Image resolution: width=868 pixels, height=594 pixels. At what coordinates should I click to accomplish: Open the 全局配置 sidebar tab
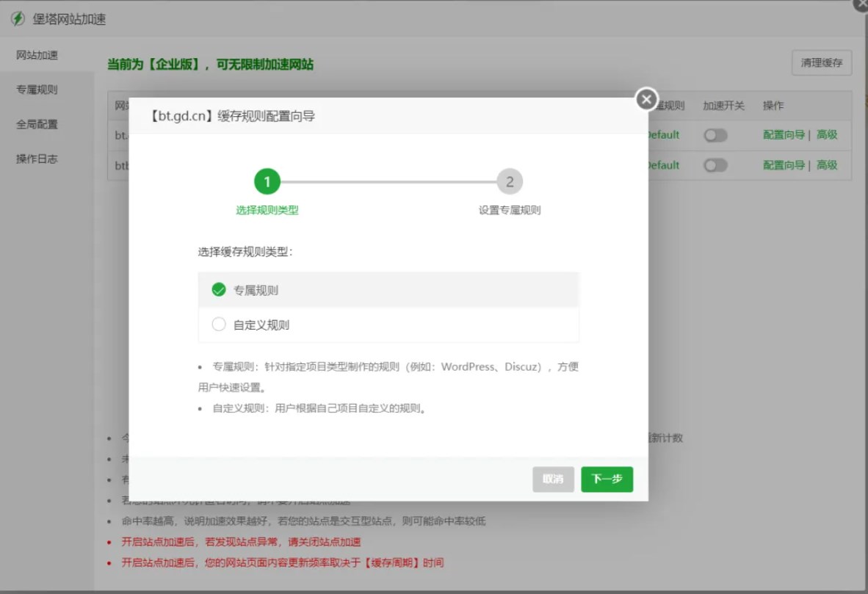click(x=35, y=124)
